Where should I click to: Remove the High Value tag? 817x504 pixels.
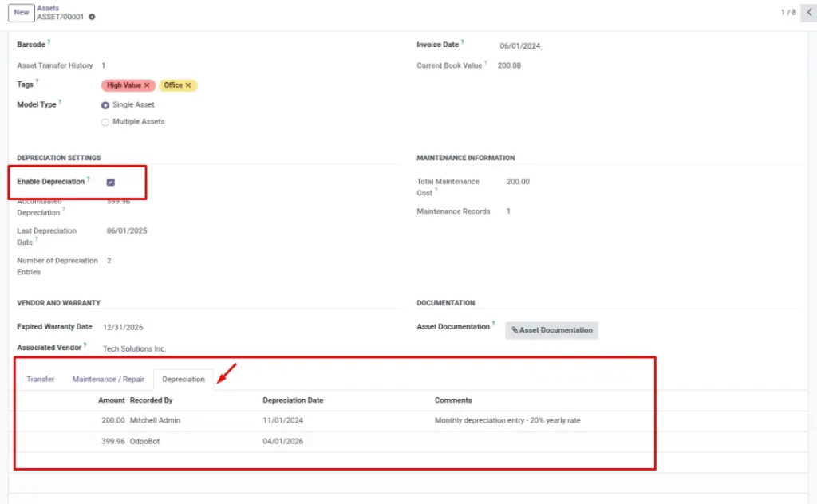[147, 85]
